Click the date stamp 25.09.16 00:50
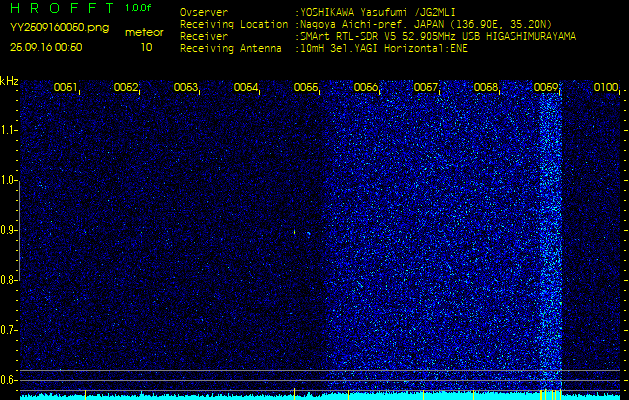Screen dimensions: 629x400 [x=46, y=47]
